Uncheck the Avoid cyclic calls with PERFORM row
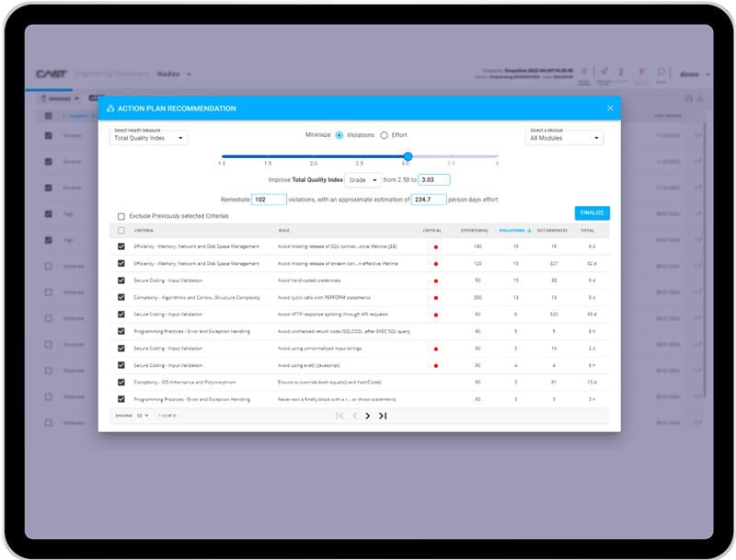736x560 pixels. pyautogui.click(x=121, y=298)
